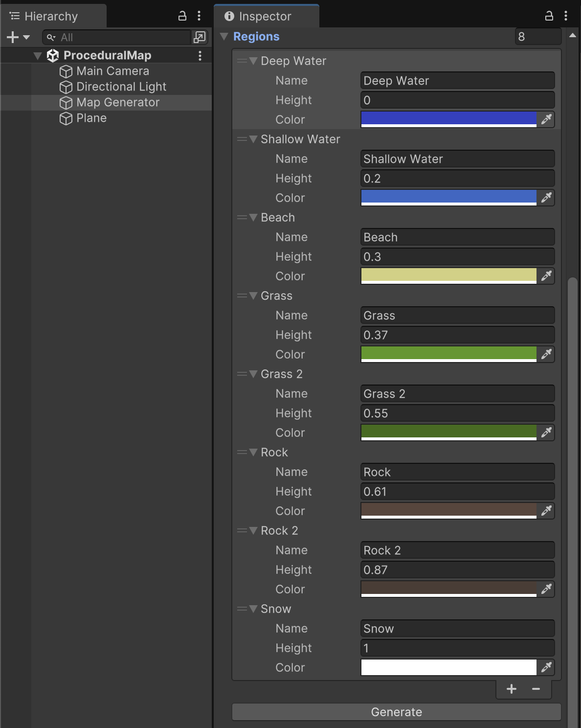Toggle the Hierarchy panel lock
The image size is (581, 728).
pos(182,16)
